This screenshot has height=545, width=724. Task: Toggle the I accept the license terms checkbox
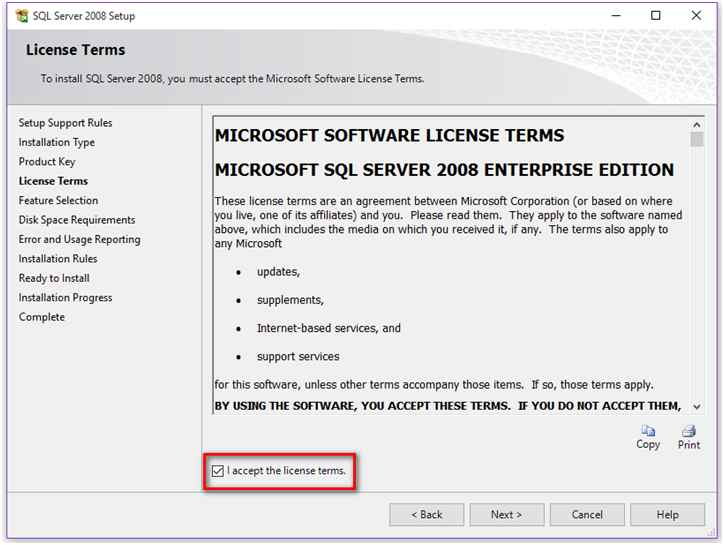click(x=217, y=471)
